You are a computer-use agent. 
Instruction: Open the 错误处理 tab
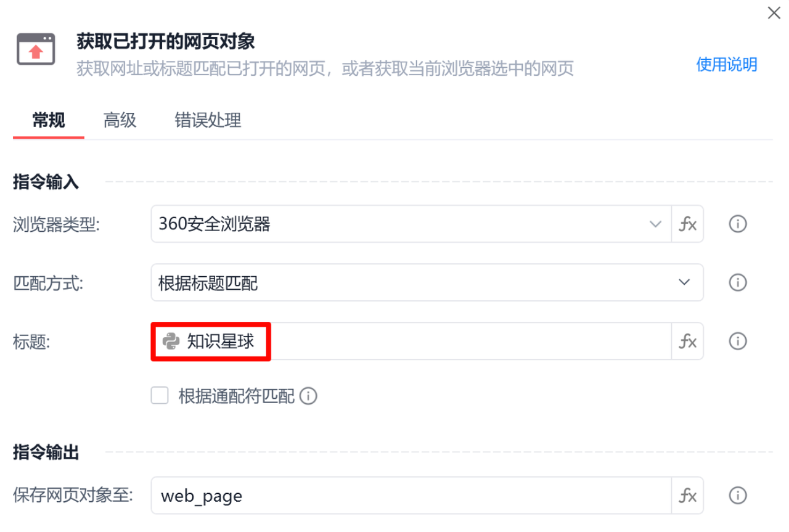(x=208, y=120)
